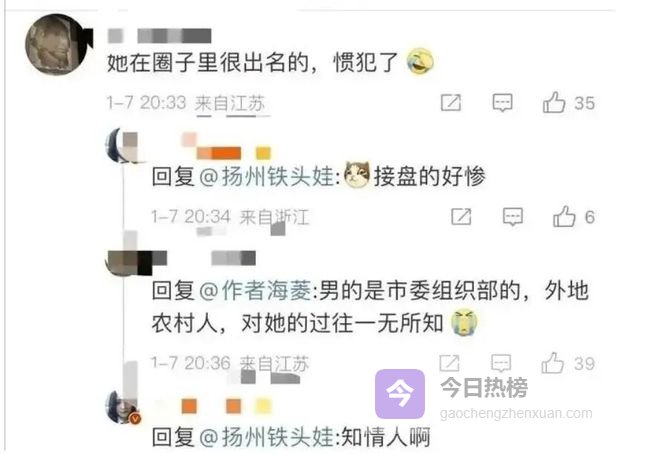Share the 20:36 comment from Jiangsu
Screen dimensions: 660x454
tap(449, 363)
